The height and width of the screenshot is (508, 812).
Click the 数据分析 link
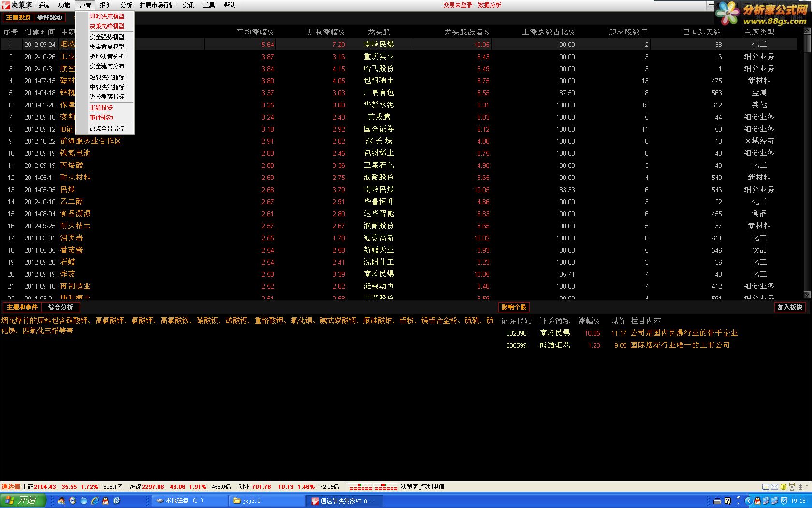(490, 5)
